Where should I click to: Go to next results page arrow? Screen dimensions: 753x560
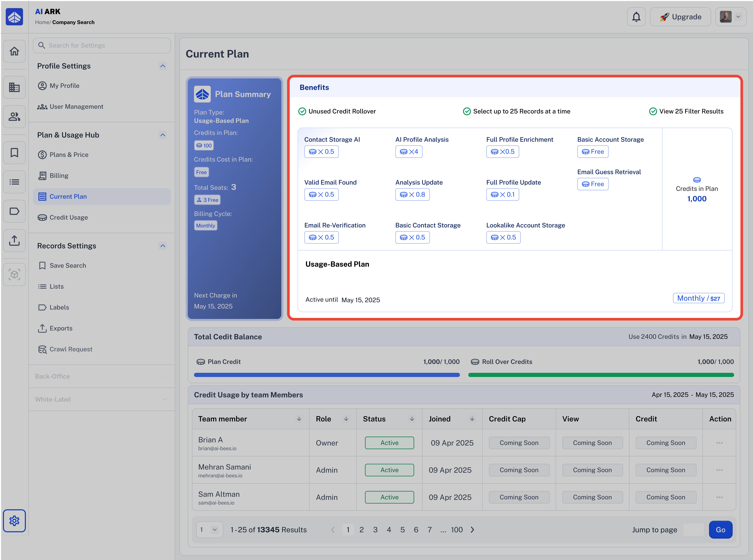click(x=472, y=530)
